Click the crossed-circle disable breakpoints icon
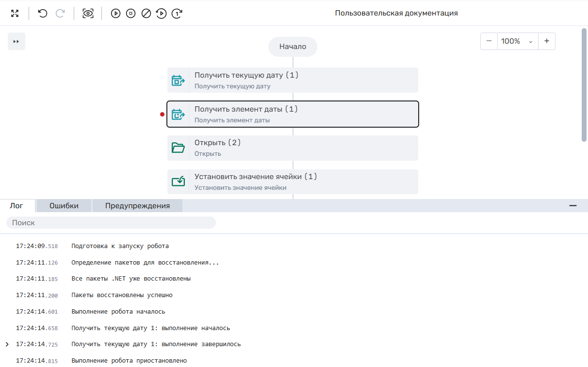588x367 pixels. 146,14
